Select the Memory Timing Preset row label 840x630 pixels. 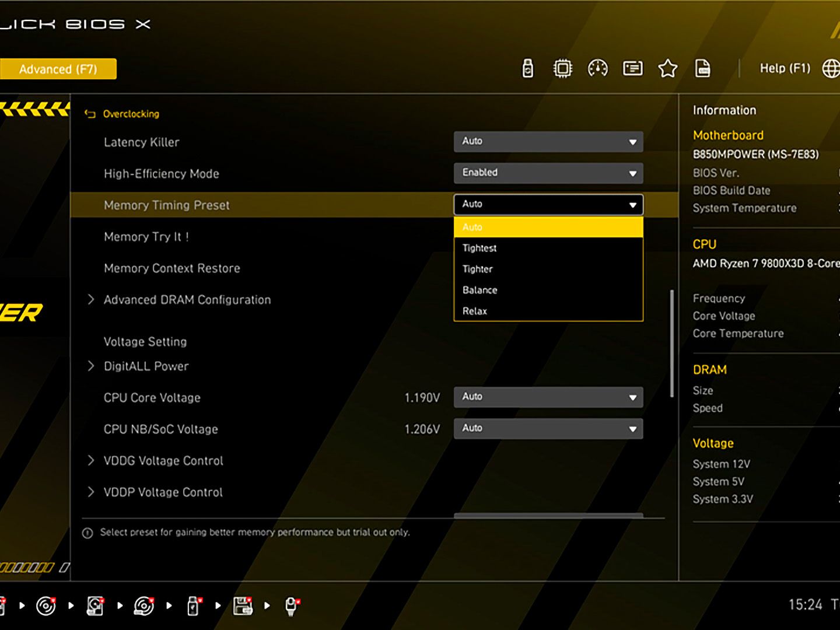pyautogui.click(x=167, y=205)
